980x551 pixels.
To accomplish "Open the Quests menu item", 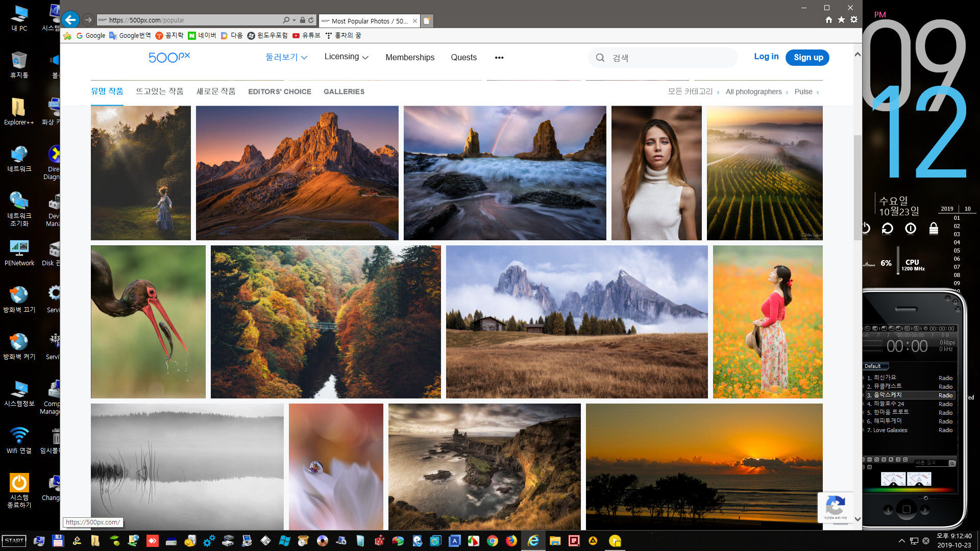I will point(463,58).
